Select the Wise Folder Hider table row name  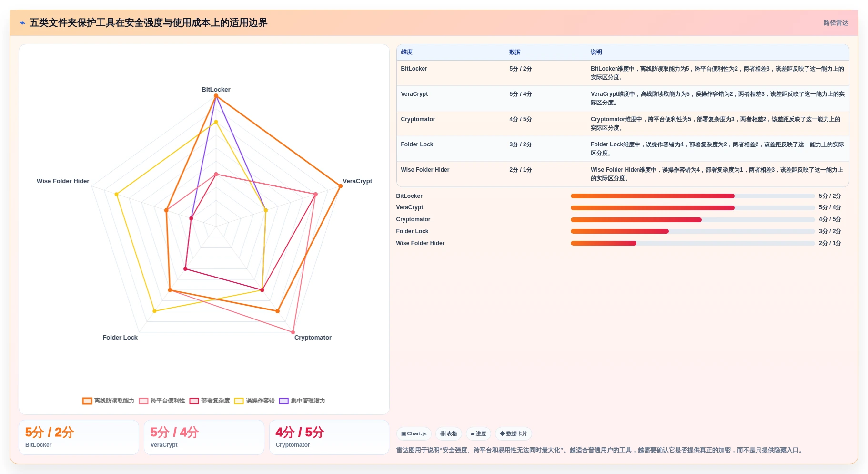[x=425, y=170]
